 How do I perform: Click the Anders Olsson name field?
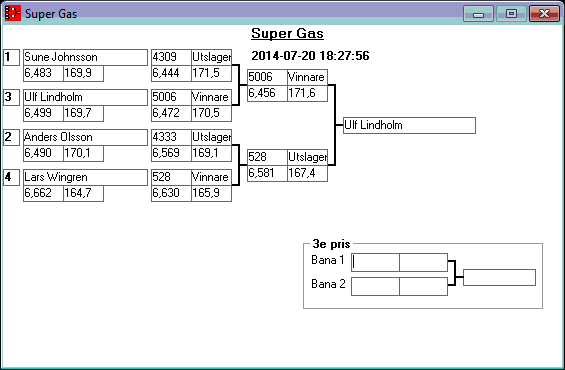pos(85,137)
